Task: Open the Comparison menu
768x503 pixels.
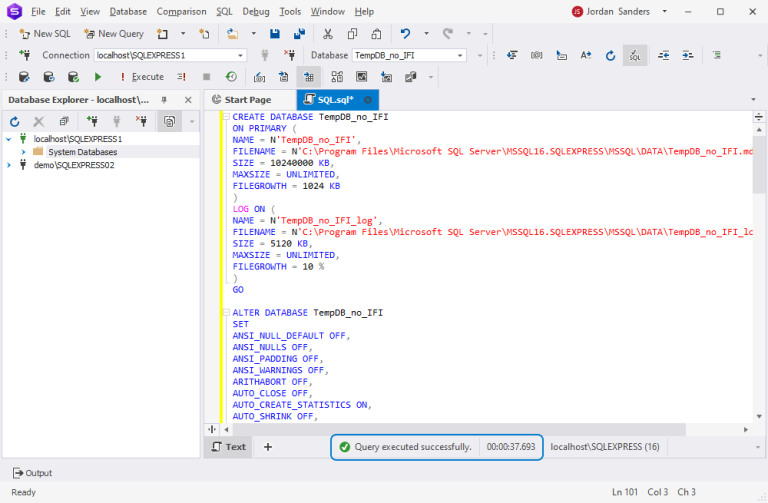Action: (181, 11)
